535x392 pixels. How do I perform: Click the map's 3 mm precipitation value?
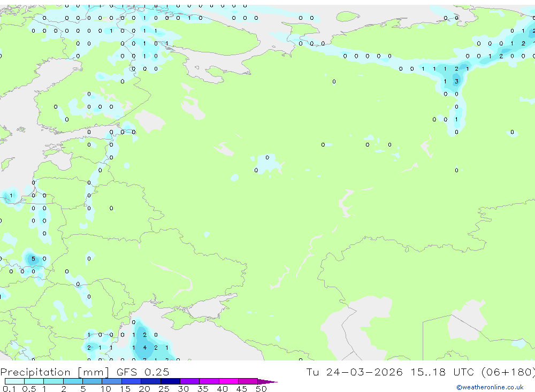pos(456,81)
